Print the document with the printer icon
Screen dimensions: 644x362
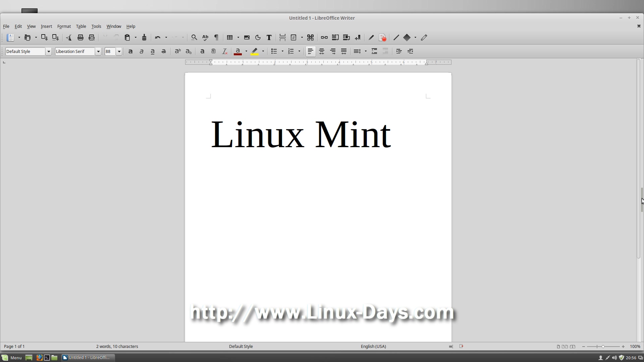(80, 38)
